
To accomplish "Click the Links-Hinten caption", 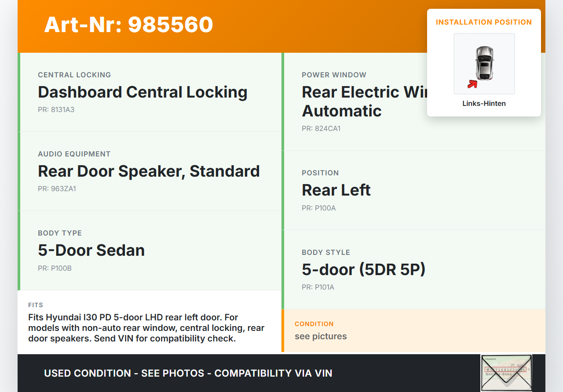I will (484, 104).
